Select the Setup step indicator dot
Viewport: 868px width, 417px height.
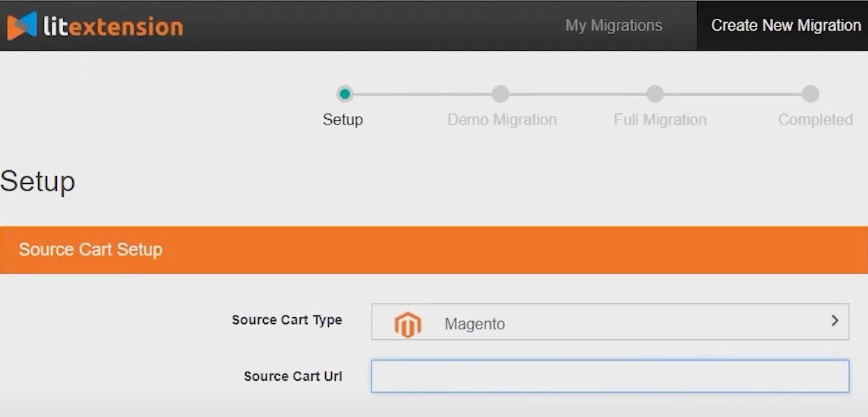click(x=344, y=94)
